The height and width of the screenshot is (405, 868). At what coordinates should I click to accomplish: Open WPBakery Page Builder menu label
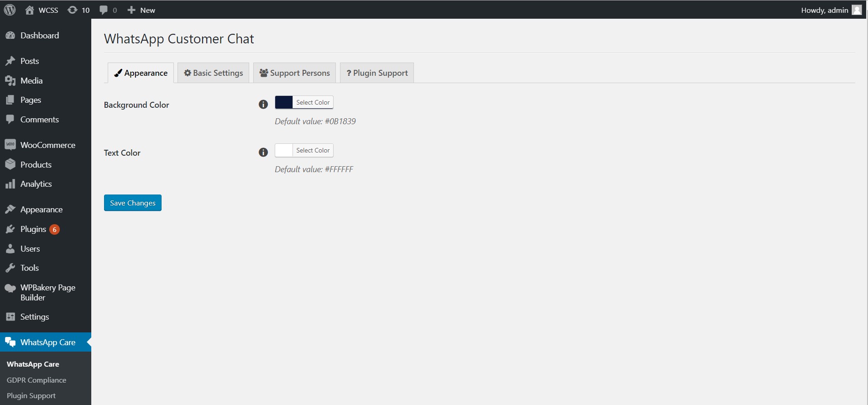point(48,293)
